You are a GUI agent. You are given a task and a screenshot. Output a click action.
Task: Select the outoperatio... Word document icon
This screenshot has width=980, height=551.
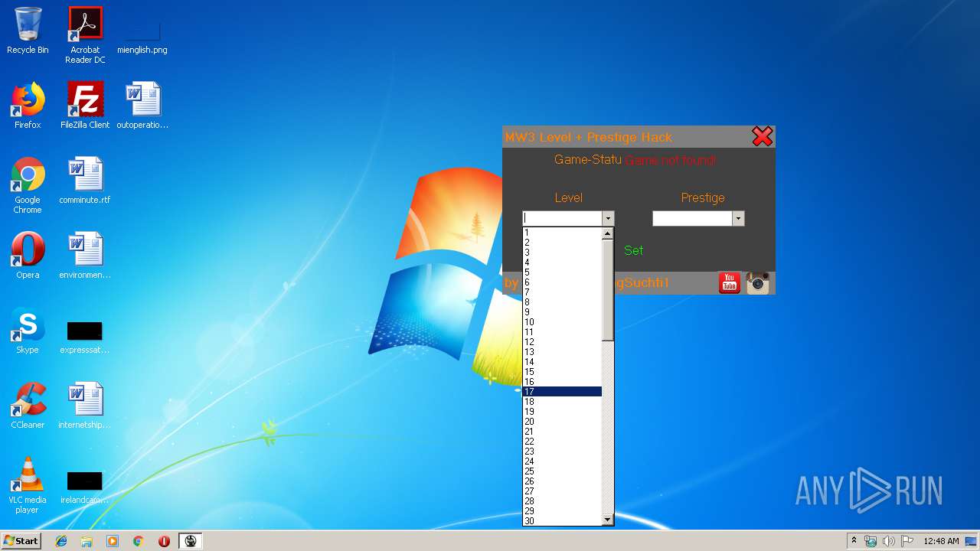click(142, 106)
